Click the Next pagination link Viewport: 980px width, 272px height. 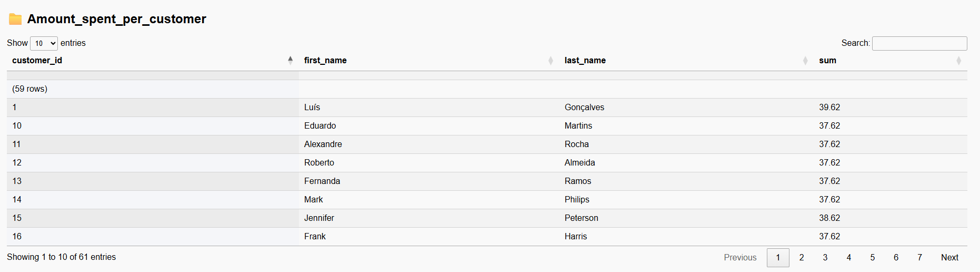tap(949, 257)
